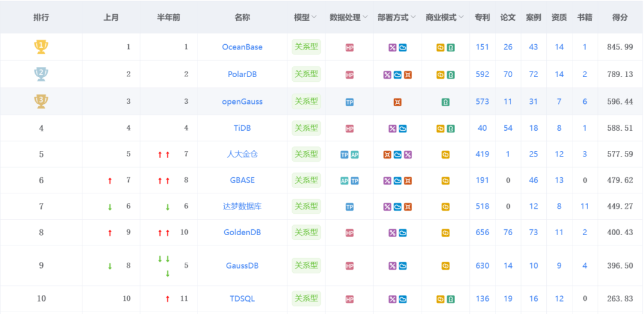Click the TDSQL database link
Screen dimensions: 644x314
[242, 299]
